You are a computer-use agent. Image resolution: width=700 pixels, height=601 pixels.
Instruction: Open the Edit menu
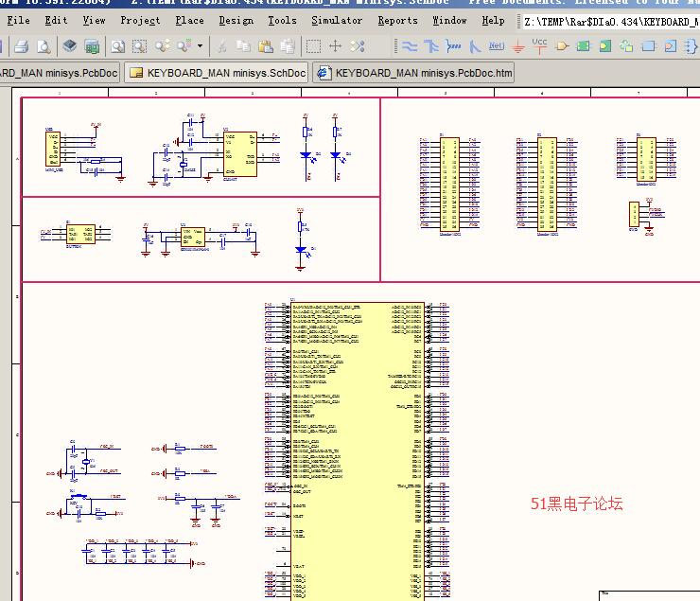point(56,21)
